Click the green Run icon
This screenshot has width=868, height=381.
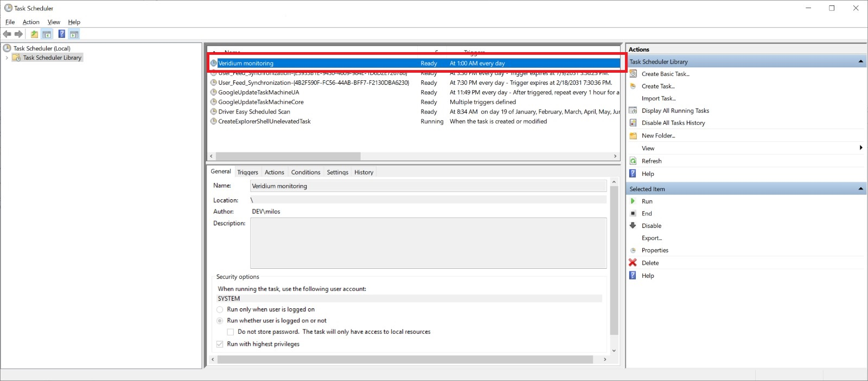click(x=633, y=201)
